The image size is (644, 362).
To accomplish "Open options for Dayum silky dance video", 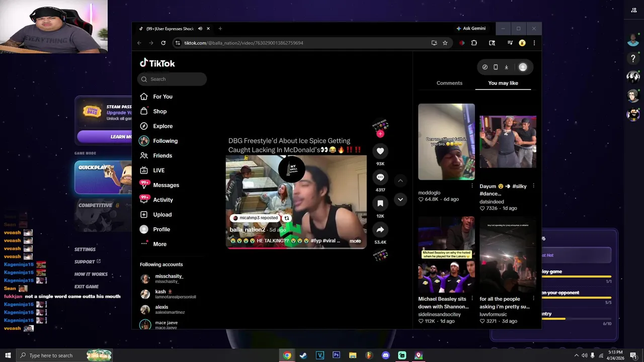I will click(533, 186).
